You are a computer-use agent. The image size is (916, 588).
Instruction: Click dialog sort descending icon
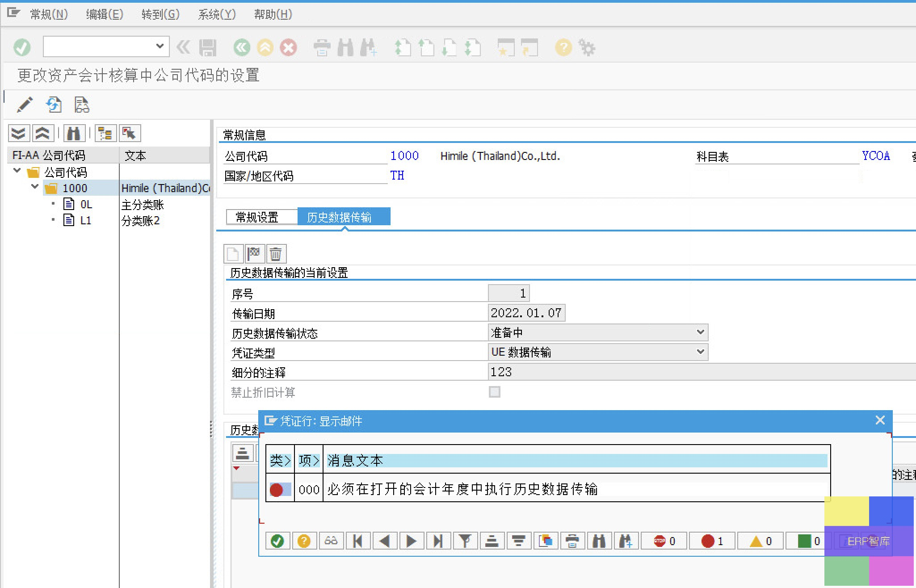(519, 541)
